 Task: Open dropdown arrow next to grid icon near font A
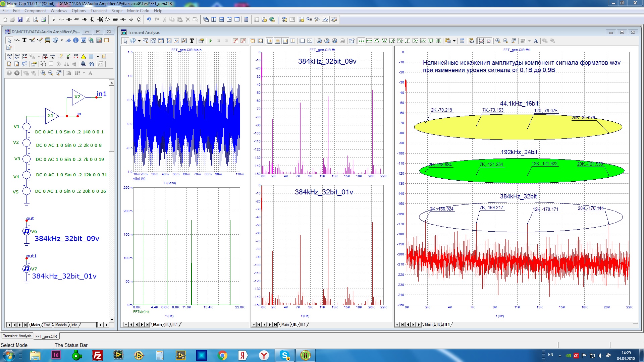coord(529,41)
